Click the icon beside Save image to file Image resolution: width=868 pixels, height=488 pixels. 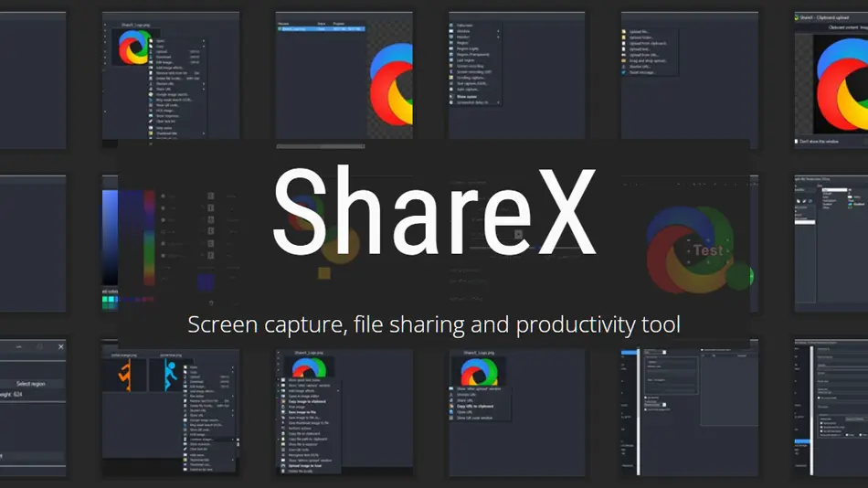tap(283, 412)
